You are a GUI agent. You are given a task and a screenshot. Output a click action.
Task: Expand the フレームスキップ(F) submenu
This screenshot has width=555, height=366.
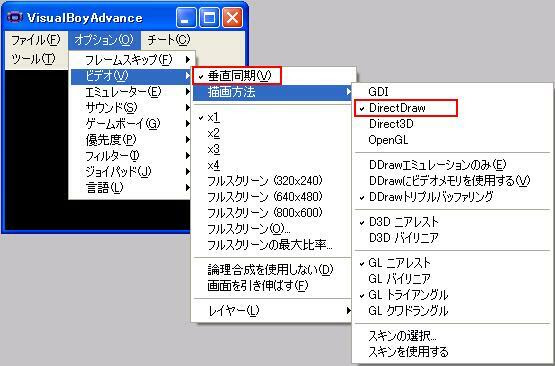(x=132, y=60)
